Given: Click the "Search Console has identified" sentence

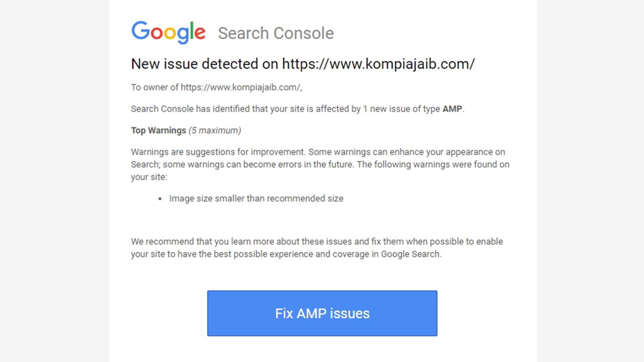Looking at the screenshot, I should [297, 109].
